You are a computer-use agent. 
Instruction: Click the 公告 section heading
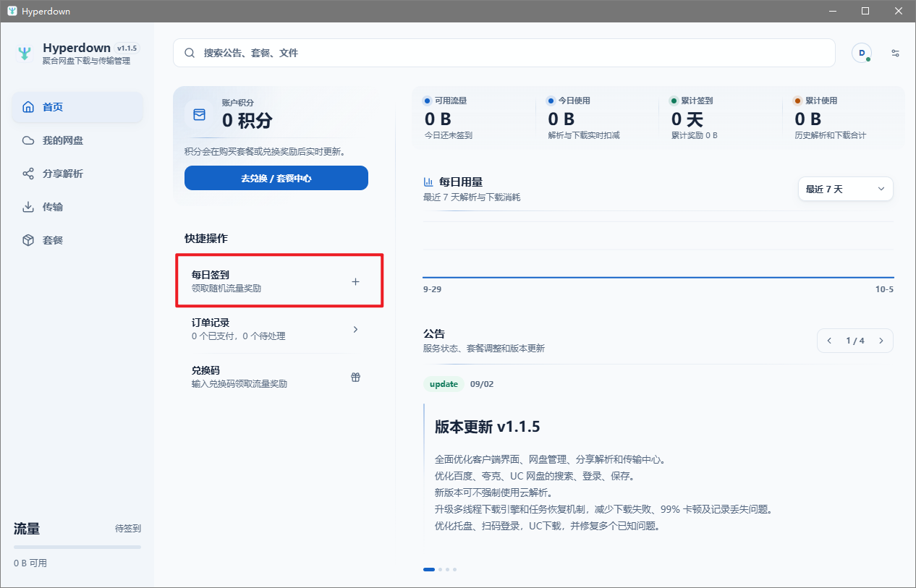coord(434,333)
